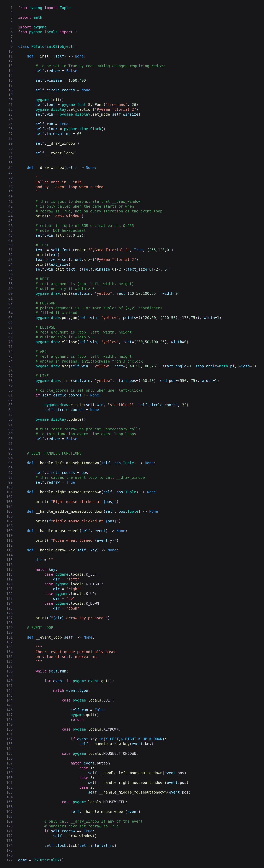The width and height of the screenshot is (264, 868).
Task: Click "def __event_loop(self) -> None:" line
Action: coord(61,637)
